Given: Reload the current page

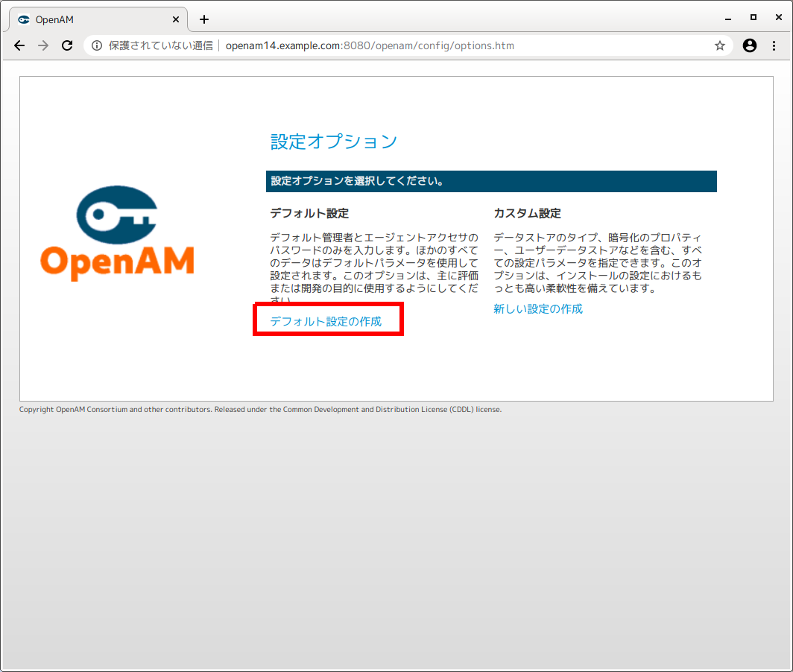Looking at the screenshot, I should coord(67,45).
